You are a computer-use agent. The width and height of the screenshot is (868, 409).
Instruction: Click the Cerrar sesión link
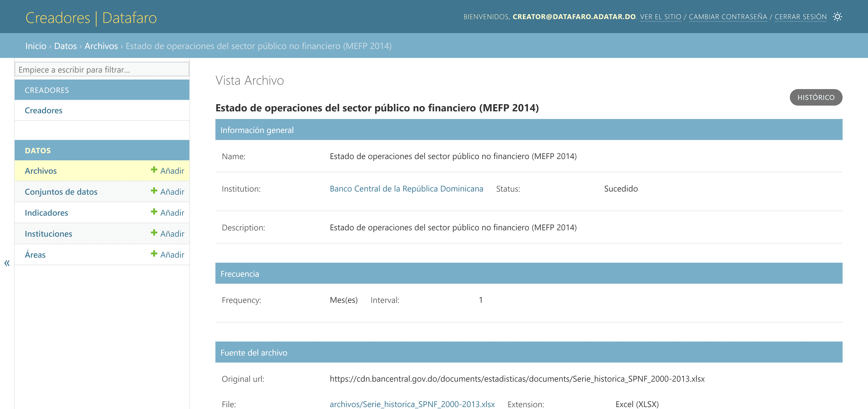(x=800, y=17)
